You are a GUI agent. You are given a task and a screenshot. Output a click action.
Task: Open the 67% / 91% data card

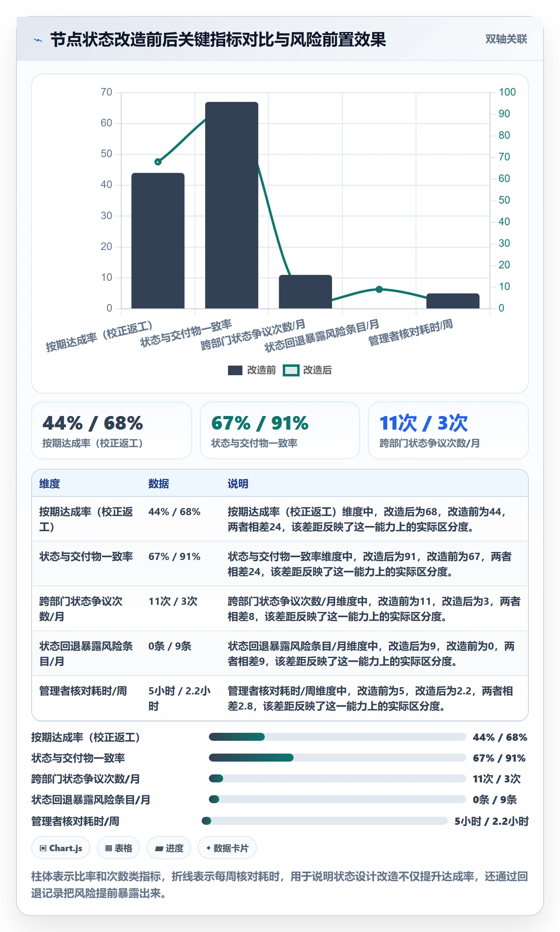coord(280,430)
